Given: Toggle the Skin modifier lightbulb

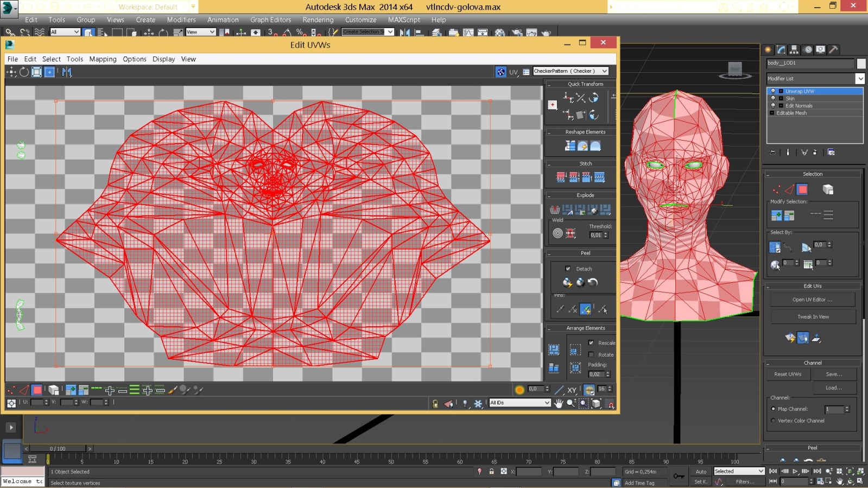Looking at the screenshot, I should (x=773, y=98).
